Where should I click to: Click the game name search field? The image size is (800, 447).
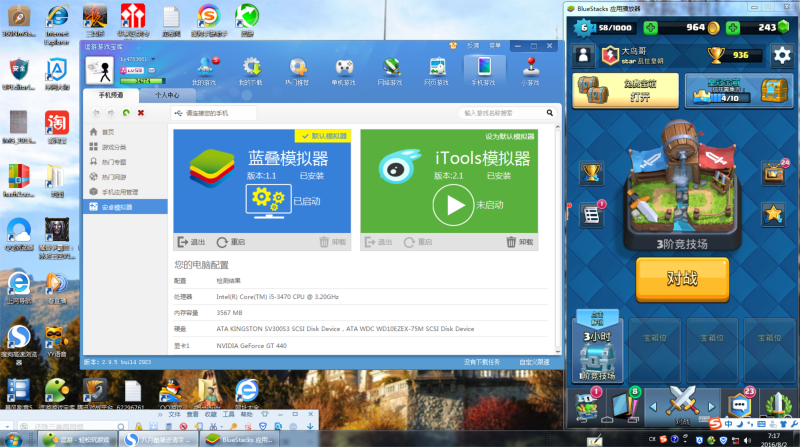tap(500, 113)
